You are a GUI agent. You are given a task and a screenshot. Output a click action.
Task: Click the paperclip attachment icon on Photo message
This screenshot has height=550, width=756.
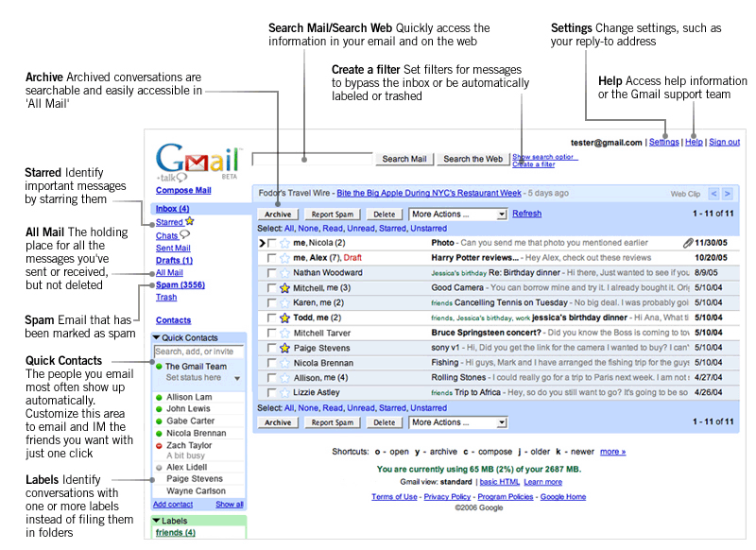[x=688, y=243]
